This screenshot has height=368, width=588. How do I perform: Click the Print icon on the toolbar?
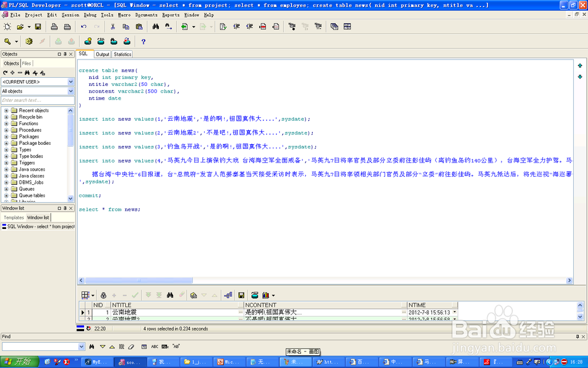(x=53, y=26)
